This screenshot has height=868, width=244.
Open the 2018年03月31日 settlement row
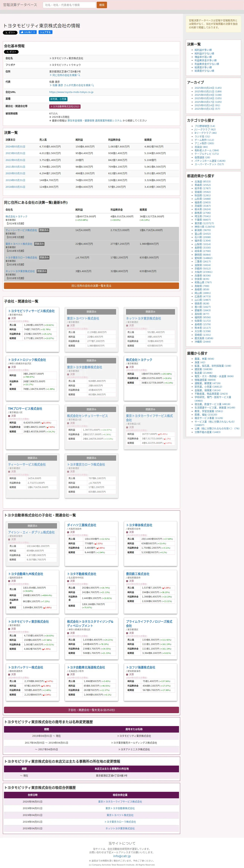[x=15, y=187]
